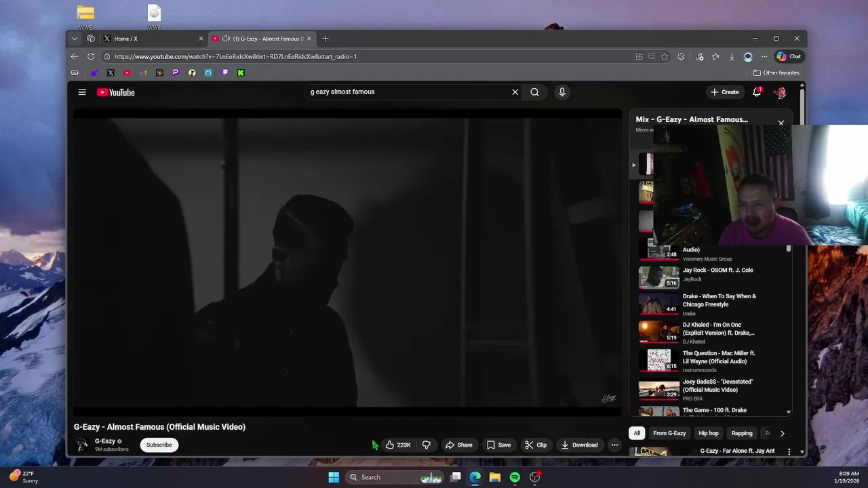
Task: Open G-Eazy channel avatar
Action: [x=82, y=445]
